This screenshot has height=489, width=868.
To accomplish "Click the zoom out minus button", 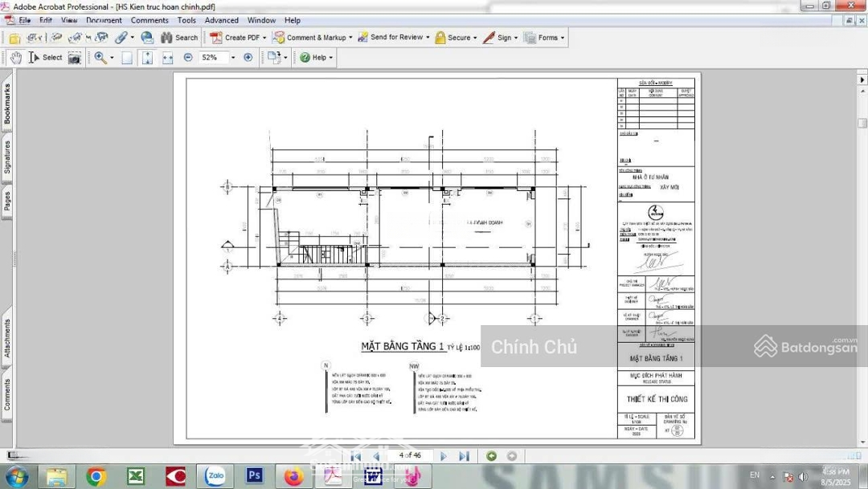I will 188,58.
